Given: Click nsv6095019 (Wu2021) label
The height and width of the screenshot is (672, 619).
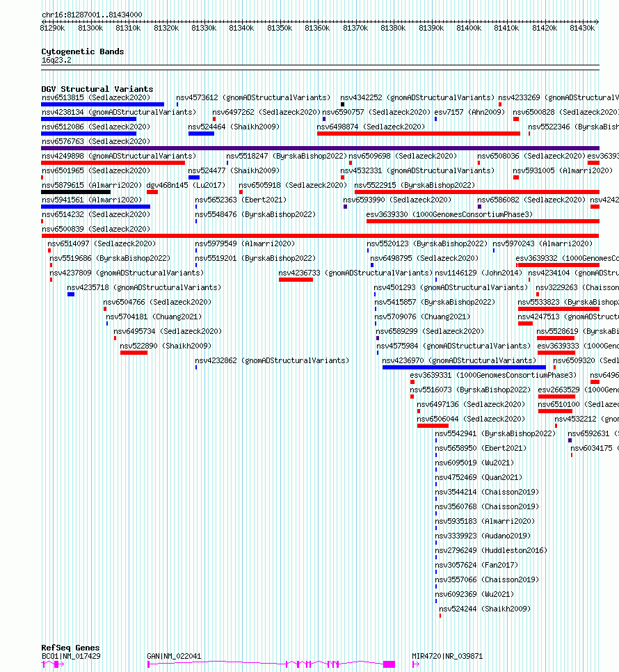Looking at the screenshot, I should coord(474,463).
